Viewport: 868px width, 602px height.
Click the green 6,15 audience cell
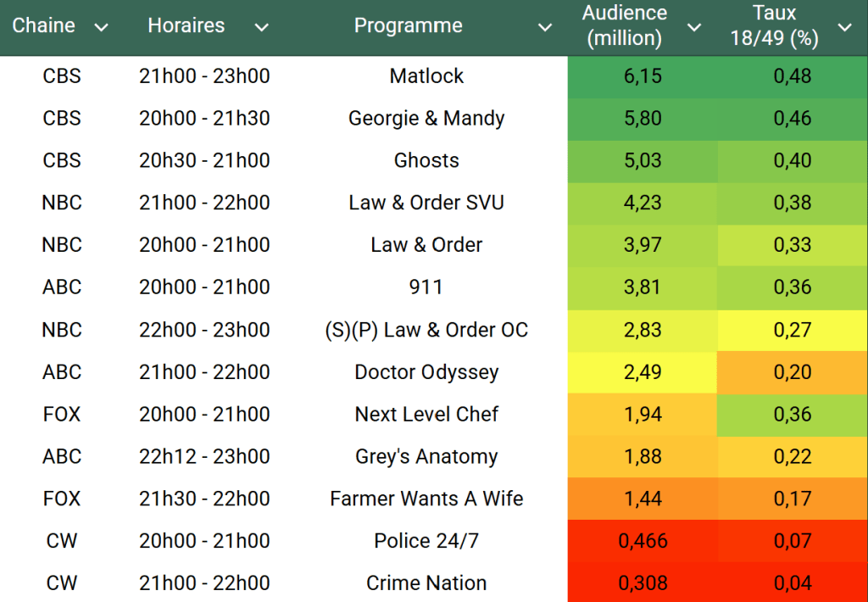(643, 76)
